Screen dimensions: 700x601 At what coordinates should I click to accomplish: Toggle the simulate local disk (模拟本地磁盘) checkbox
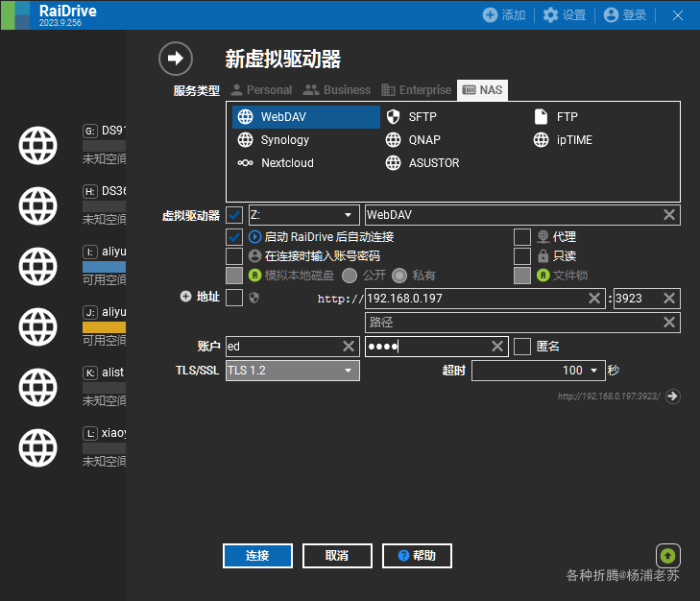tap(234, 276)
